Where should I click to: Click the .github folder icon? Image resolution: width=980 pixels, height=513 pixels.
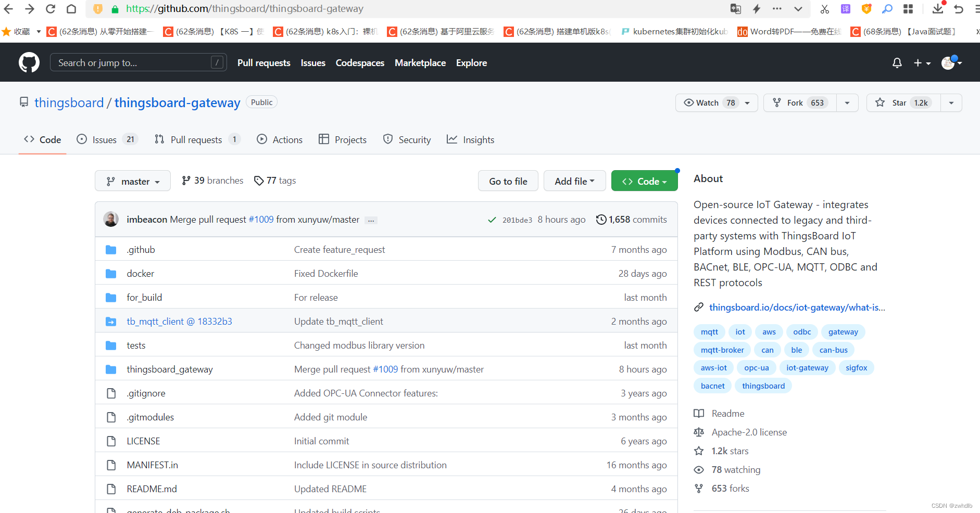click(x=111, y=250)
